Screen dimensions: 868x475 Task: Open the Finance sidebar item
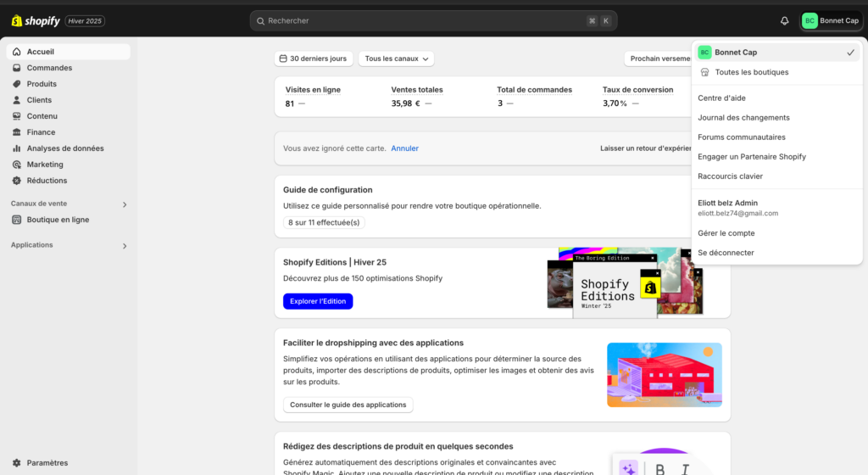(x=69, y=131)
